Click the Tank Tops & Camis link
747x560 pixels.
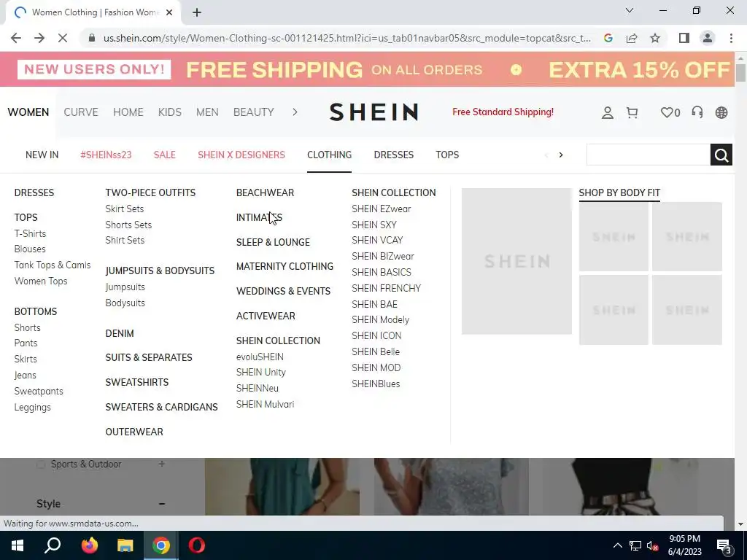(x=53, y=265)
